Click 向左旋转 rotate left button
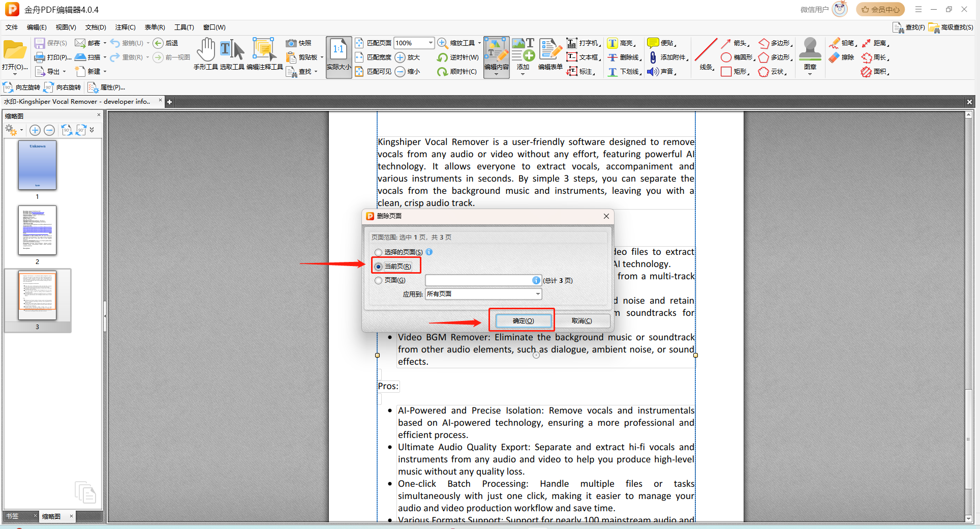 coord(21,87)
